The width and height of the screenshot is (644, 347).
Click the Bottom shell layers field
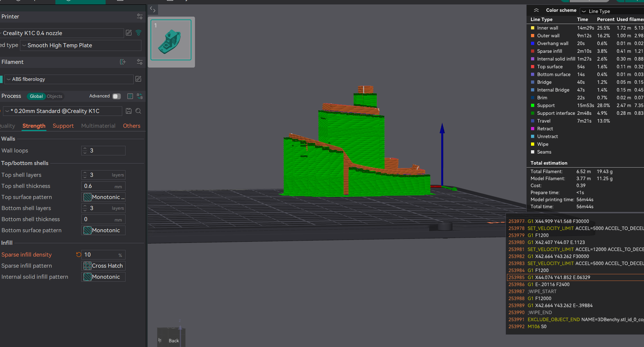[x=103, y=208]
